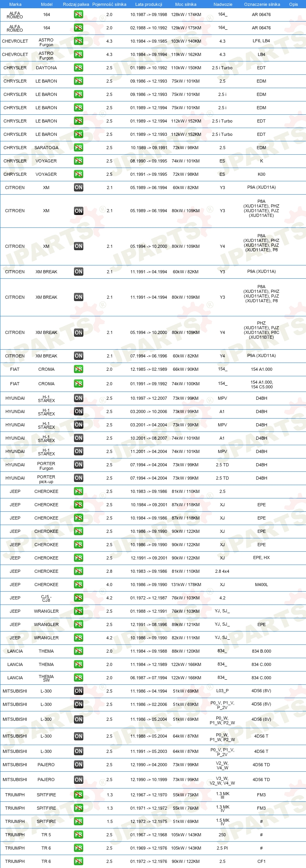306x868 pixels.
Task: Click the 131kW / 178KM power cell
Action: click(x=186, y=585)
